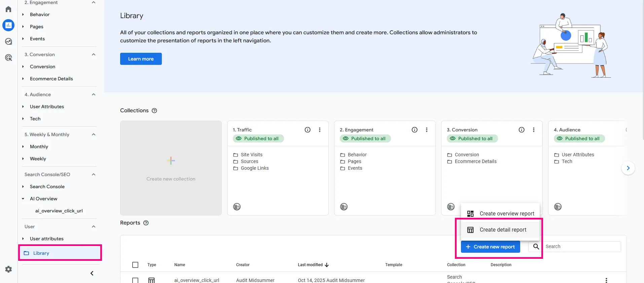Screen dimensions: 644x283
Task: Expand the Ecommerce Details navigation item
Action: pos(23,79)
